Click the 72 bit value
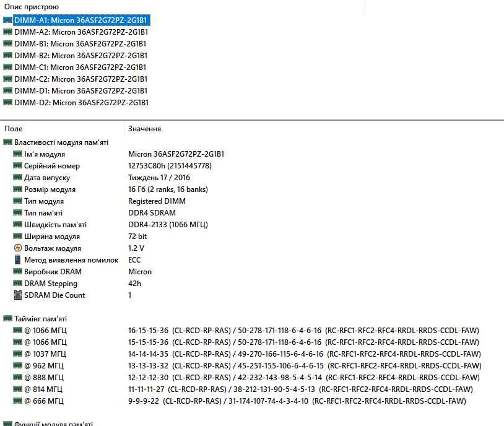Image resolution: width=504 pixels, height=426 pixels. tap(137, 237)
